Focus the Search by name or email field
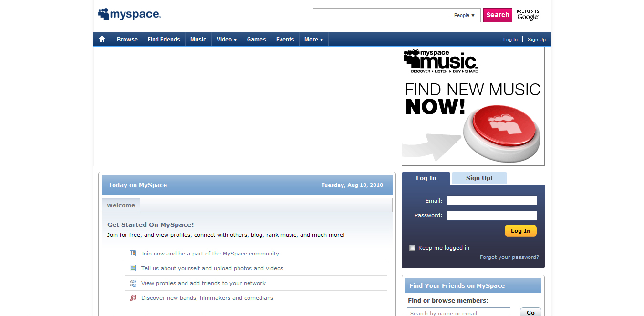Image resolution: width=644 pixels, height=316 pixels. click(x=458, y=313)
